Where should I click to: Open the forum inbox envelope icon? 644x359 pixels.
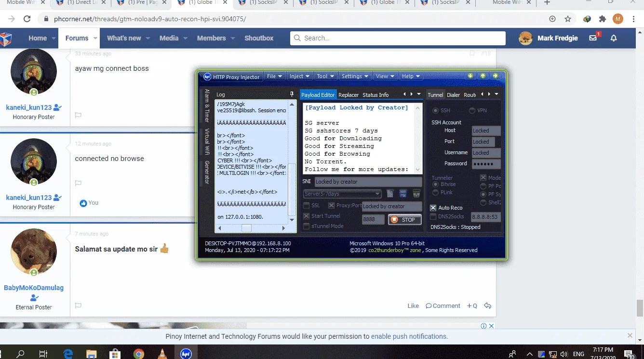tap(593, 38)
